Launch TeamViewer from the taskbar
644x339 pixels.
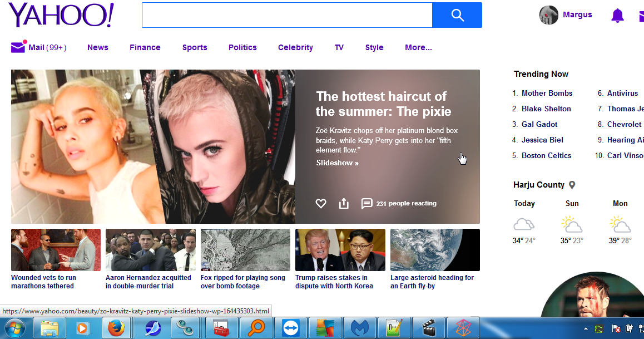291,328
